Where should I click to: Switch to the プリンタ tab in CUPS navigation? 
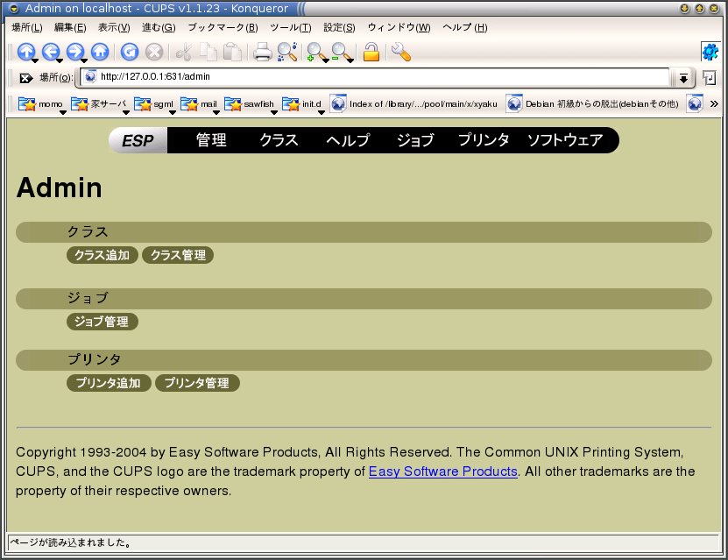click(484, 140)
